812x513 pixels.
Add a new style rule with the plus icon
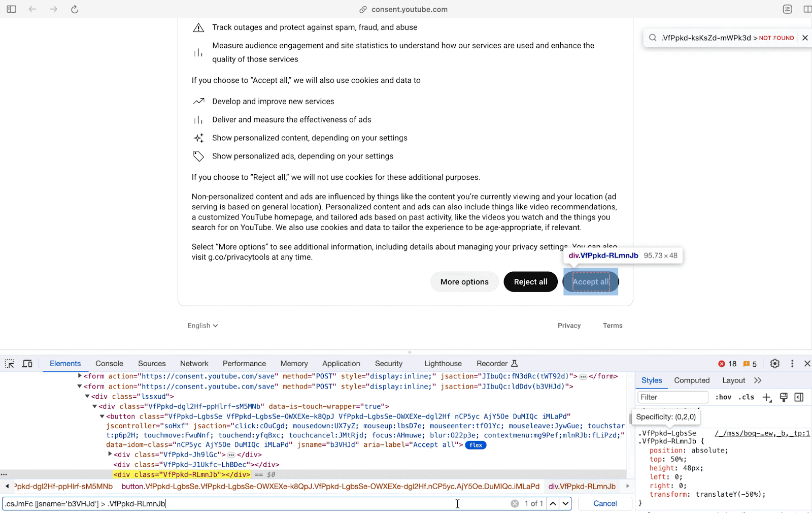pos(766,397)
